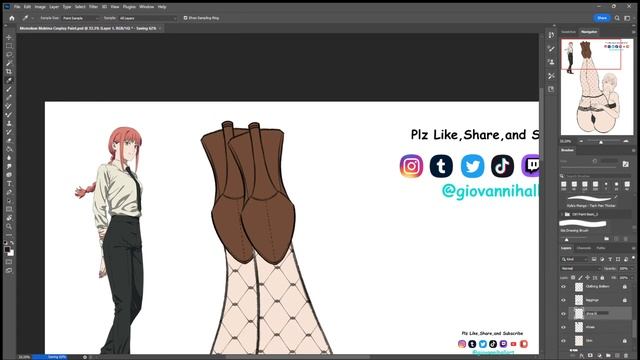Click the Photoshop app logo
This screenshot has width=640, height=360.
7,7
